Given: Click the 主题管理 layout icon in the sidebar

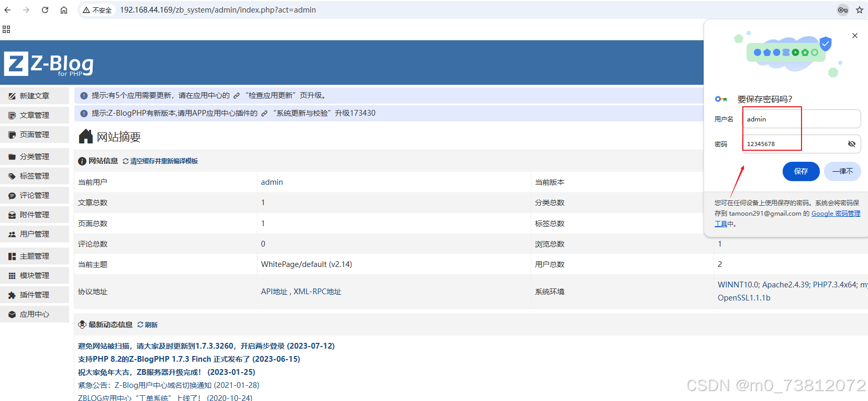Looking at the screenshot, I should click(x=12, y=257).
